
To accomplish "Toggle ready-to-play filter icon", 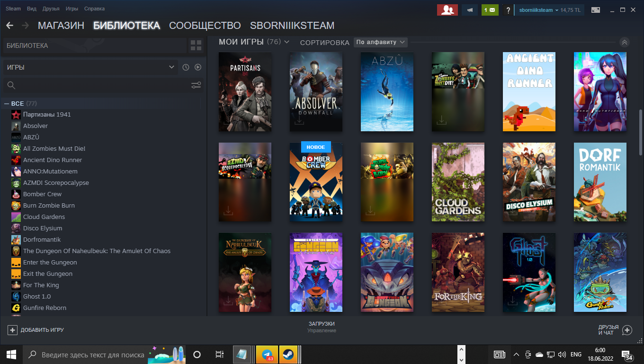I will [x=198, y=67].
